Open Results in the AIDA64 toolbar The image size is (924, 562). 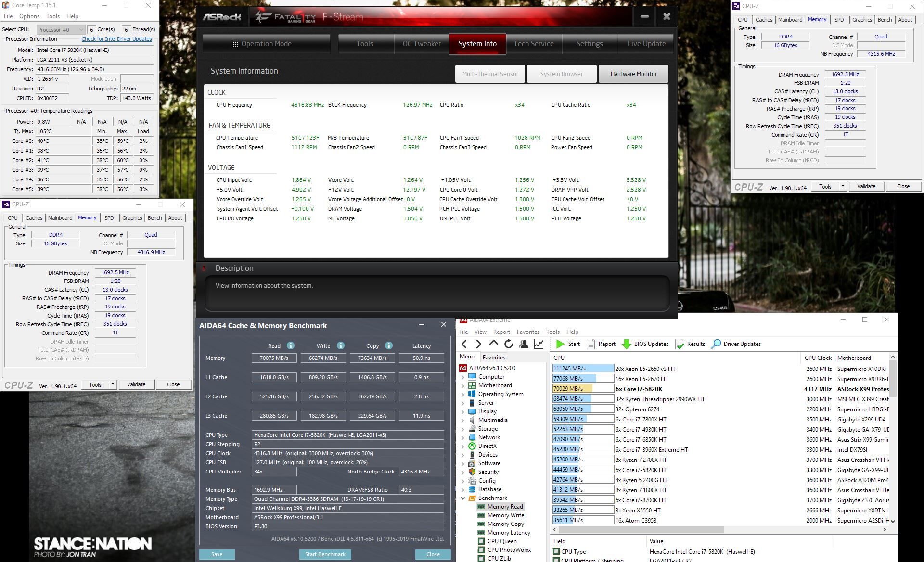tap(690, 344)
